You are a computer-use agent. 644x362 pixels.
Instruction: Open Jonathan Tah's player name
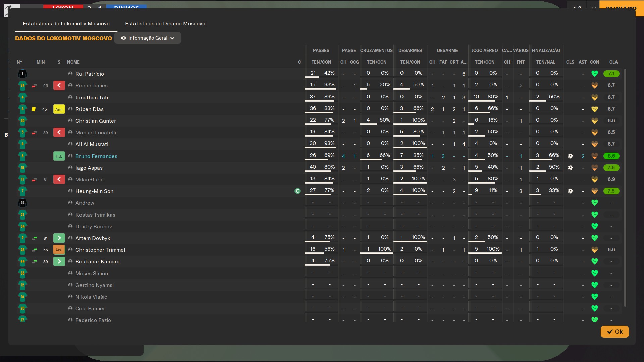pyautogui.click(x=92, y=98)
